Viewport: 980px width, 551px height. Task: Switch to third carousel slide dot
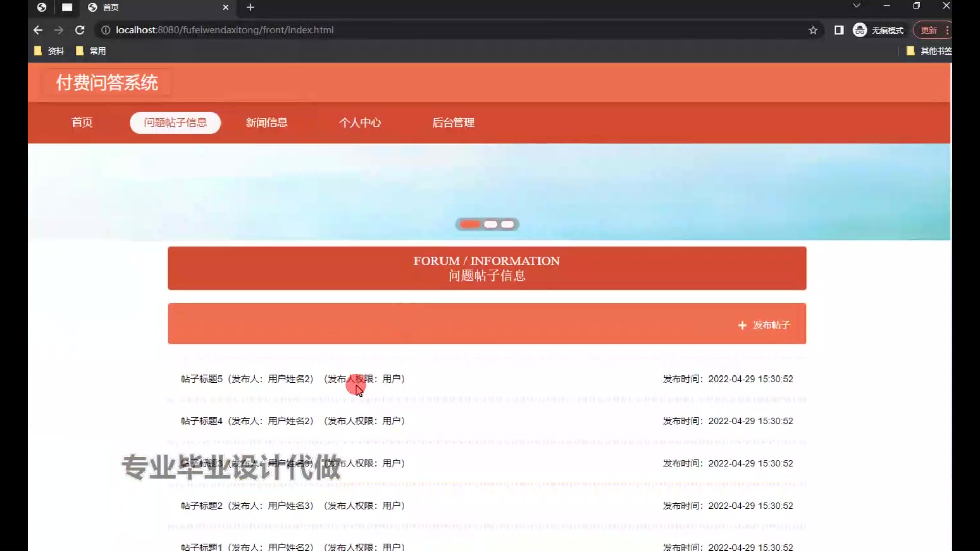click(x=507, y=224)
